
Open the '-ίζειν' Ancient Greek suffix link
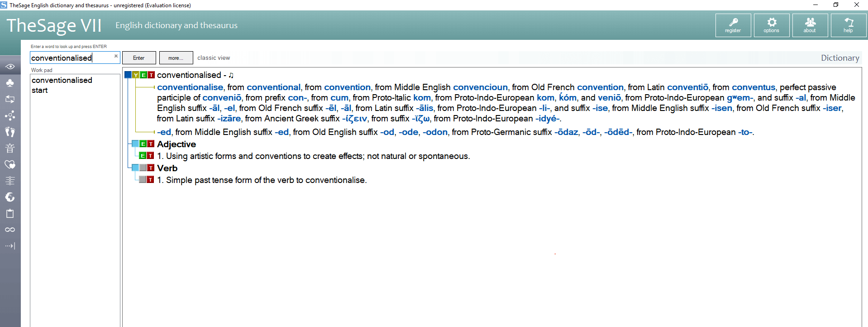[x=354, y=119]
